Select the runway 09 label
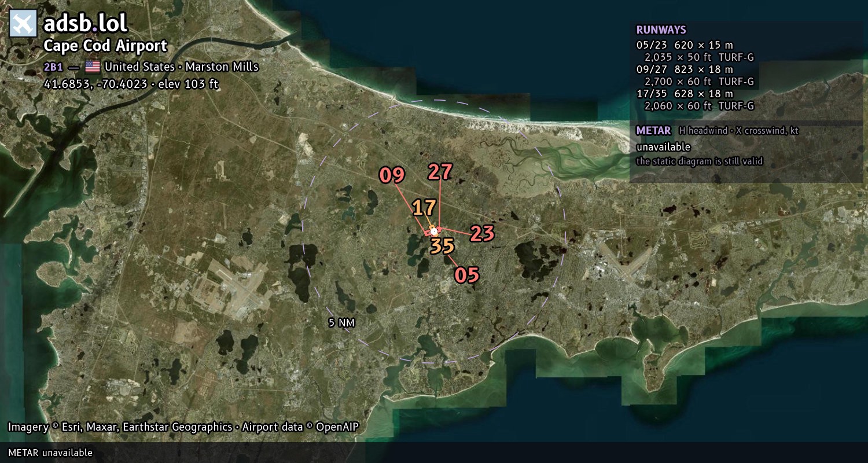Viewport: 868px width, 463px height. coord(392,175)
